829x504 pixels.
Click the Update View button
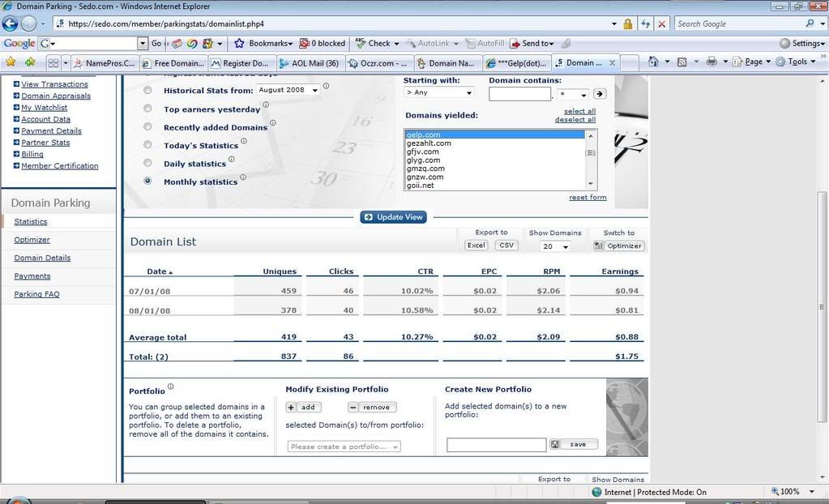pyautogui.click(x=393, y=217)
